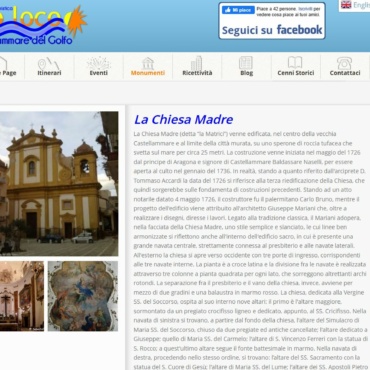Click the Blog newspaper icon
The width and height of the screenshot is (370, 370).
[246, 63]
